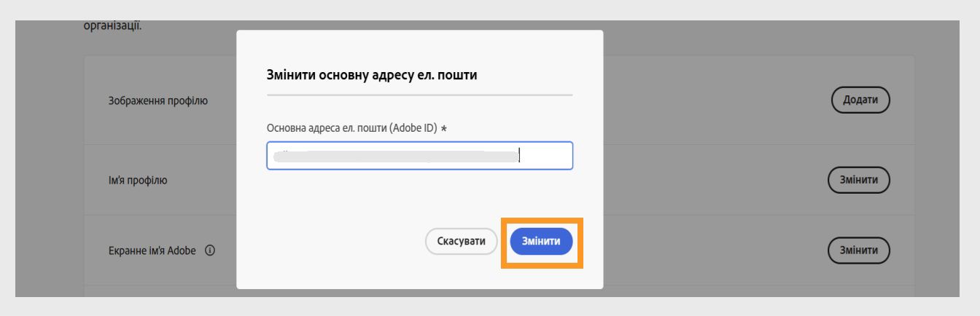Focus the Основна адреса ел. пошти input field
Viewport: 980px width, 316px height.
pos(420,156)
